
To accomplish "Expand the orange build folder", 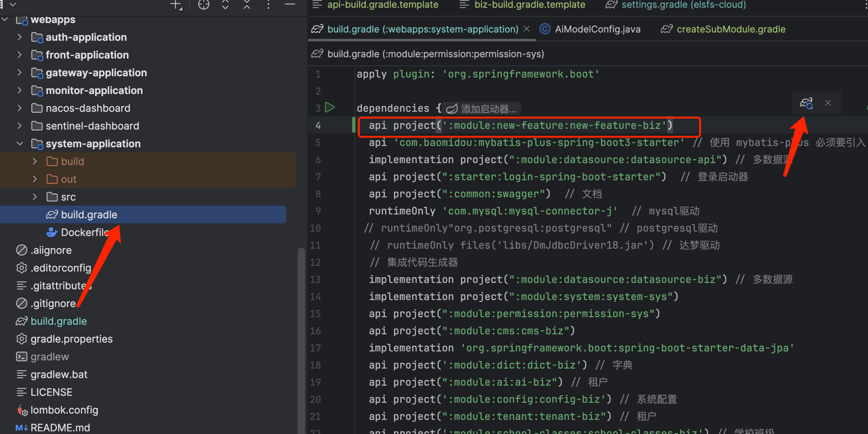I will 35,162.
